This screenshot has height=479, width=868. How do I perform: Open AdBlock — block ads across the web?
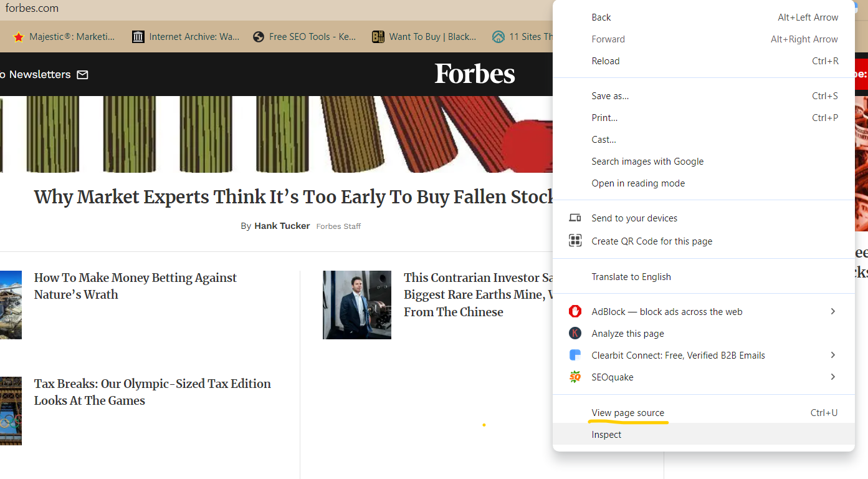point(703,312)
